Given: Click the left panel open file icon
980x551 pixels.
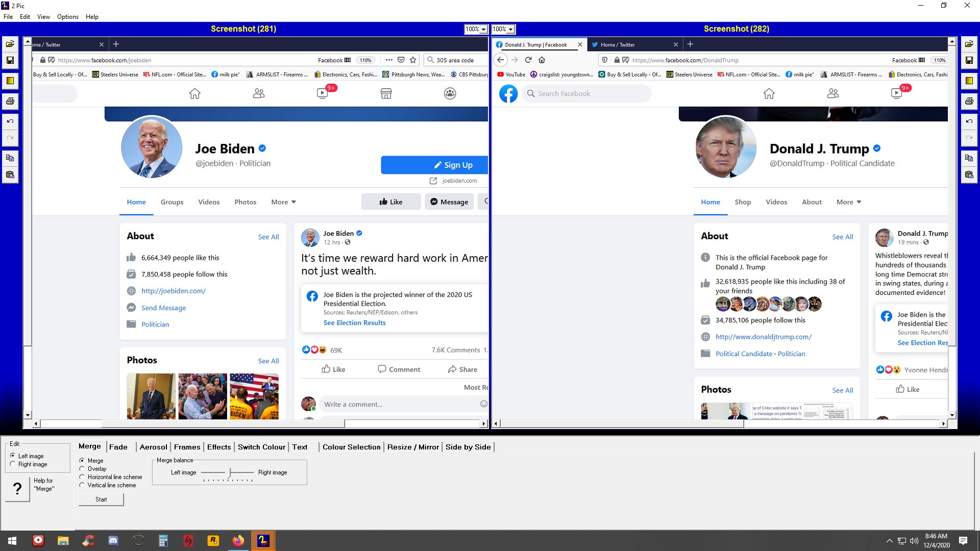Looking at the screenshot, I should [x=10, y=44].
